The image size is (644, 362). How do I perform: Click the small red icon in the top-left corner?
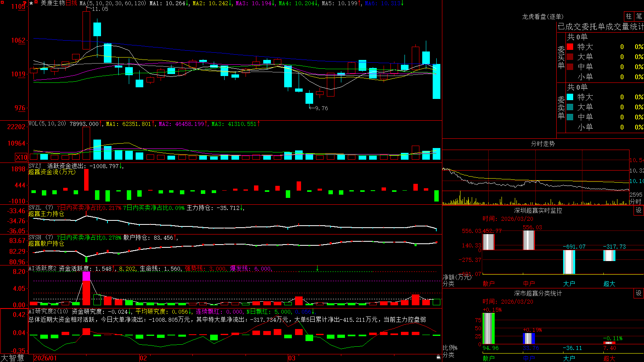pyautogui.click(x=2, y=2)
